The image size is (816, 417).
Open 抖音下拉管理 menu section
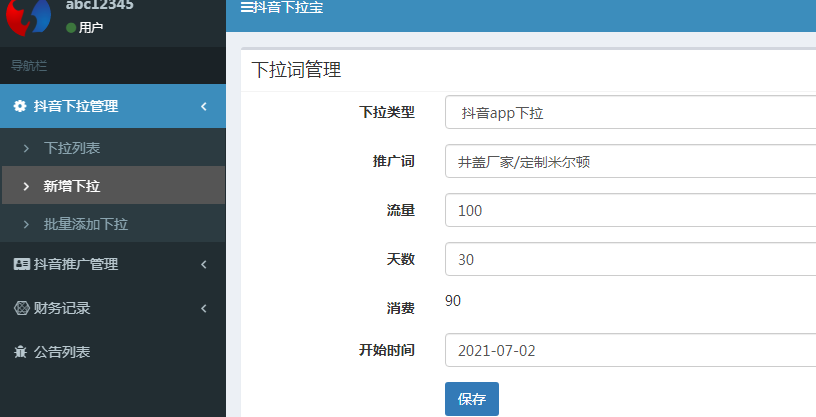113,106
